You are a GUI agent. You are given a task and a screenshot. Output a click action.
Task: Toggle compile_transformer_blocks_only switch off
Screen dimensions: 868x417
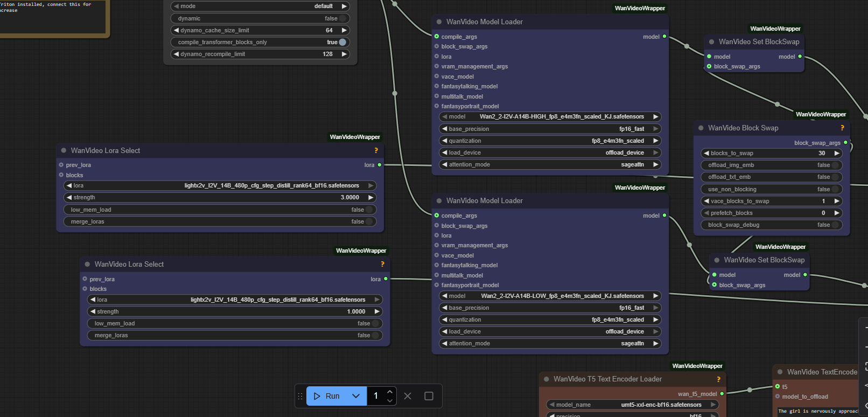pyautogui.click(x=342, y=42)
